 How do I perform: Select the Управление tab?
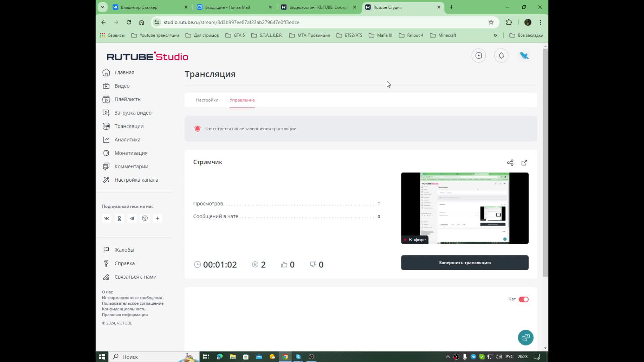[242, 100]
